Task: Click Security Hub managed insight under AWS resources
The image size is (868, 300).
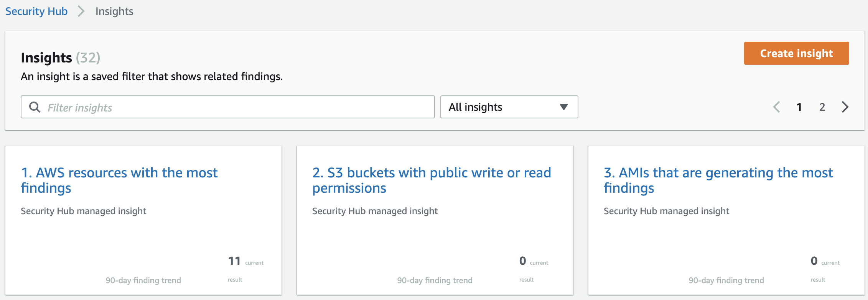Action: point(83,211)
